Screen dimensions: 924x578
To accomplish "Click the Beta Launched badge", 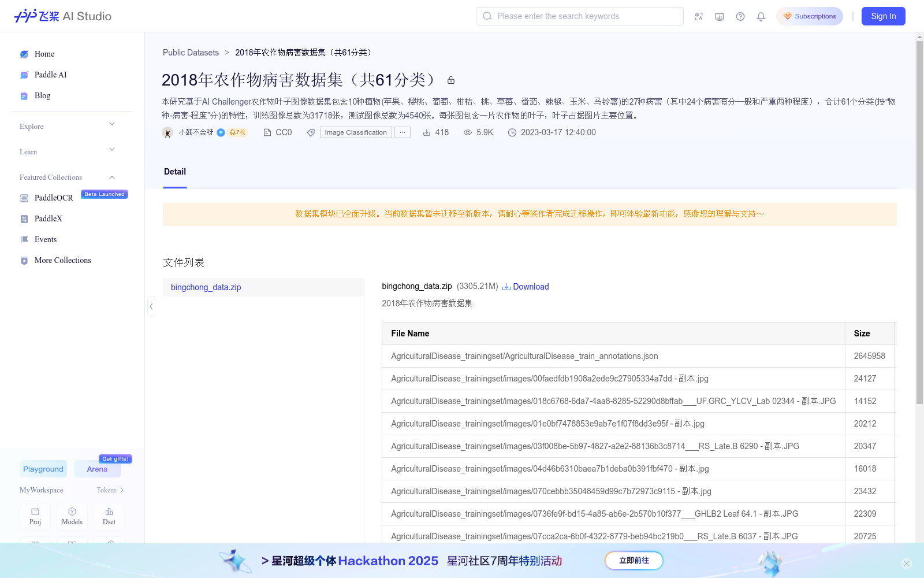I will pyautogui.click(x=105, y=194).
